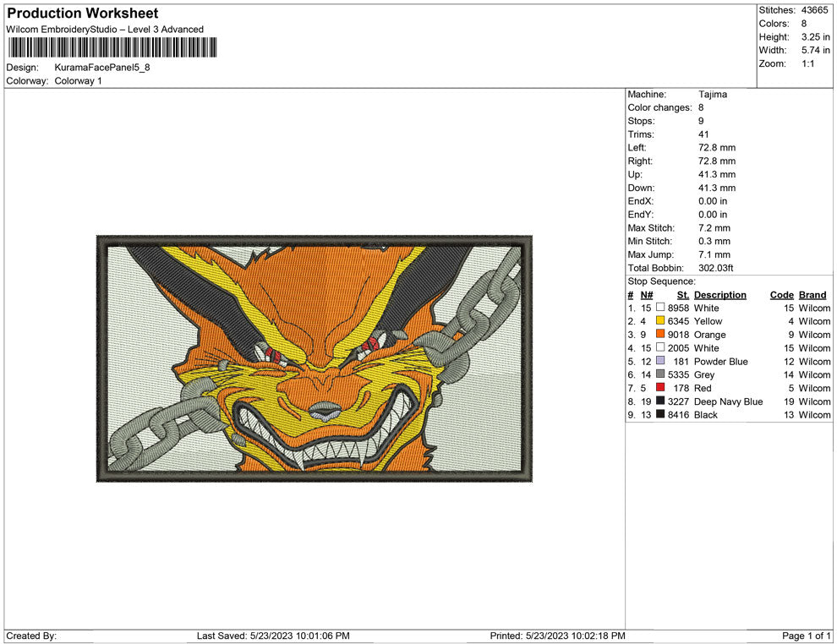Image resolution: width=837 pixels, height=644 pixels.
Task: Click the zoom value 1:1
Action: pyautogui.click(x=807, y=63)
